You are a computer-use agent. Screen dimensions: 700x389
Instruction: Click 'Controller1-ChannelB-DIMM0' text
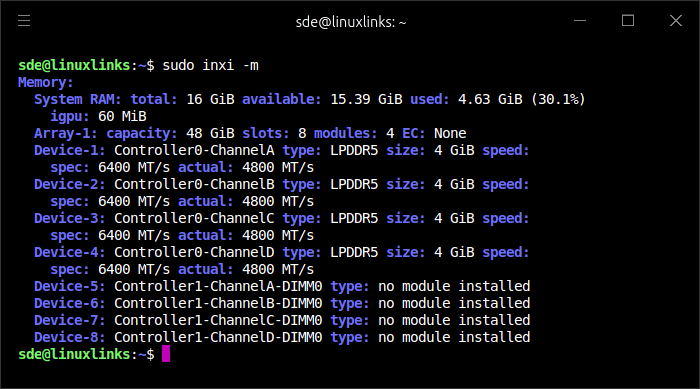tap(218, 303)
